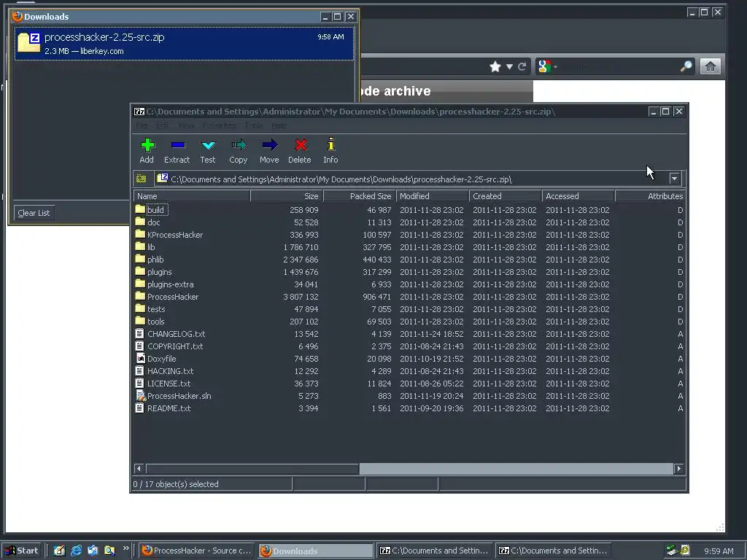Click the safely remove hardware tray icon

[672, 551]
